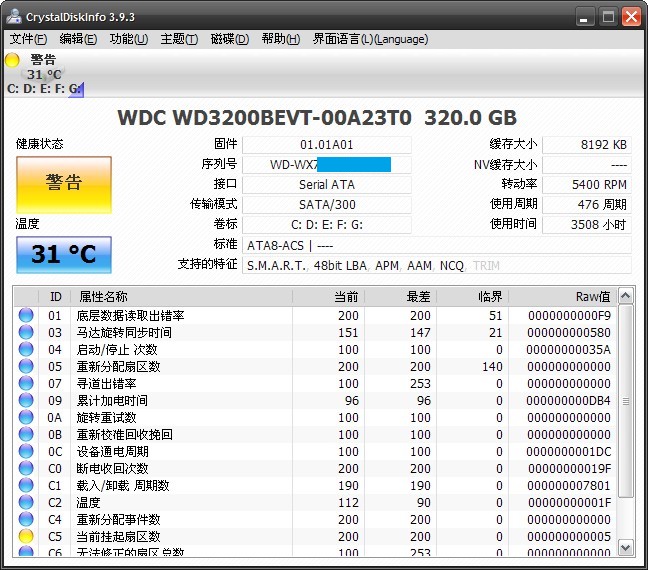Select the 当前挂起扇区数 row
The image size is (648, 570).
315,536
